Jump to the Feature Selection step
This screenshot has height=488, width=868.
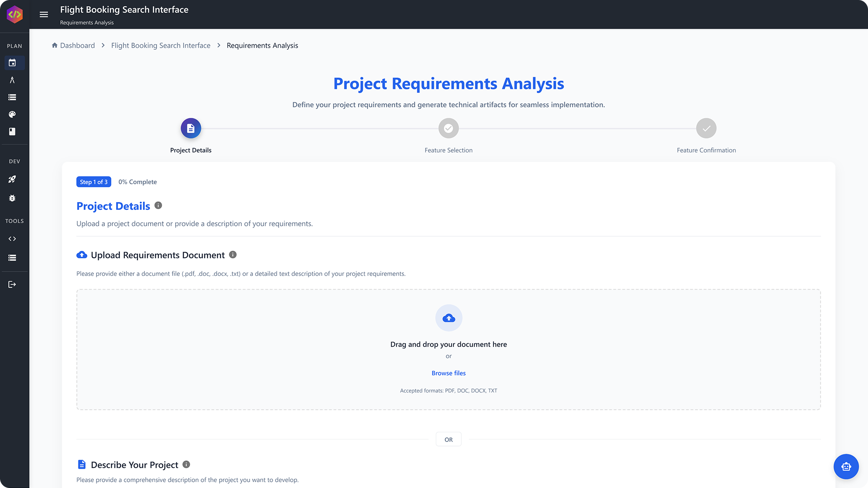click(449, 128)
